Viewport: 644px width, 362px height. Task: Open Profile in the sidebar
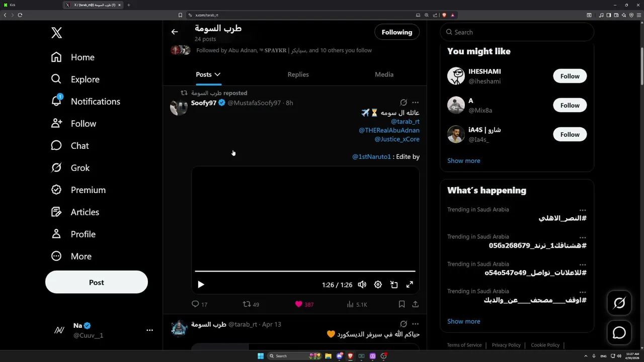[x=73, y=234]
